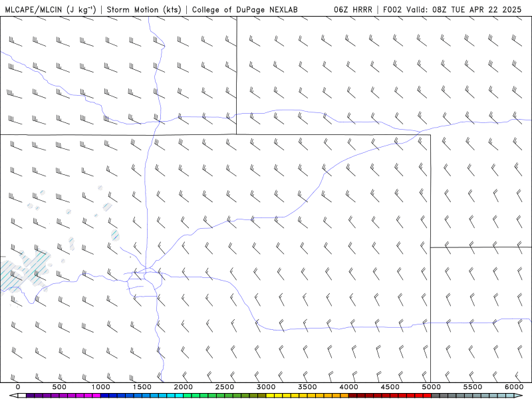This screenshot has width=532, height=399.
Task: Click the 3000 label on the color scale
Action: 267,387
